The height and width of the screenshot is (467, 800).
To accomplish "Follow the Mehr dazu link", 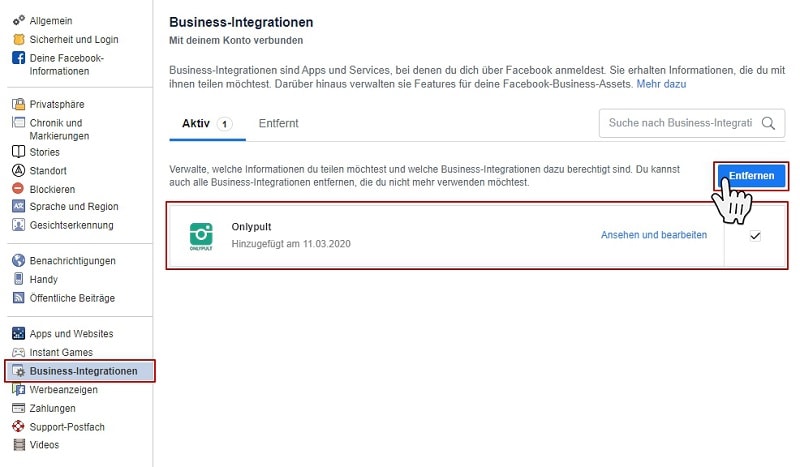I will (661, 84).
